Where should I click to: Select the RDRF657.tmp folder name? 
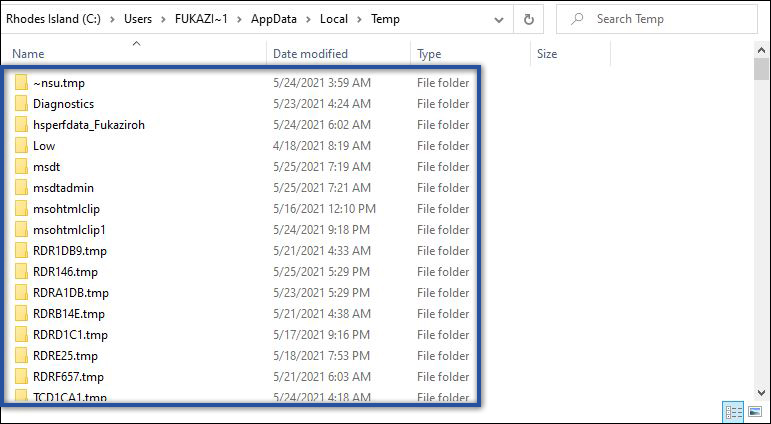click(x=68, y=377)
